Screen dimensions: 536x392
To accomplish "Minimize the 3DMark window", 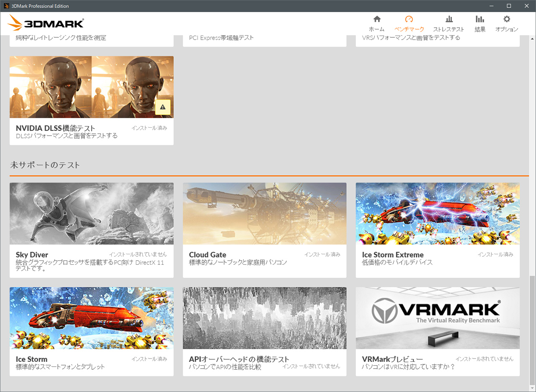I will (x=492, y=6).
